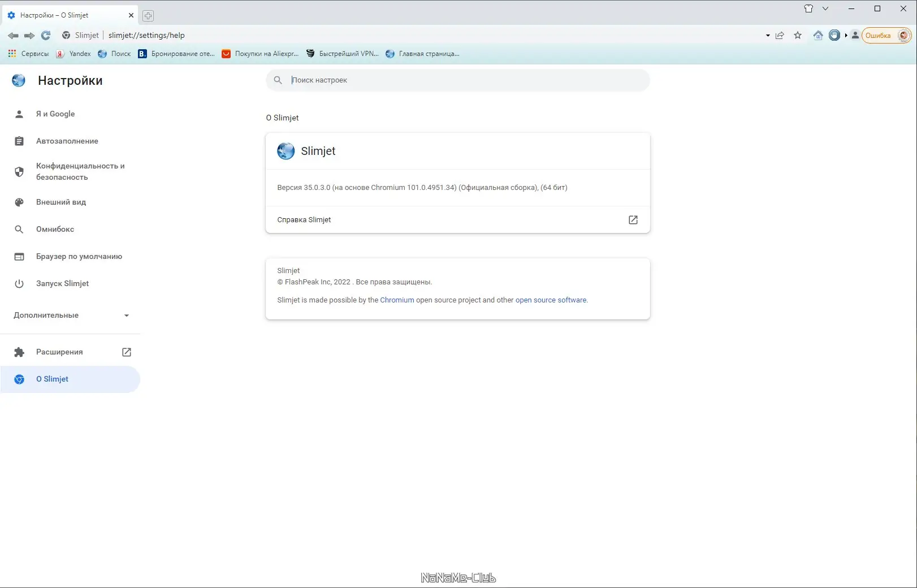Click the external link icon for Справка Slimjet
The width and height of the screenshot is (917, 588).
tap(633, 220)
